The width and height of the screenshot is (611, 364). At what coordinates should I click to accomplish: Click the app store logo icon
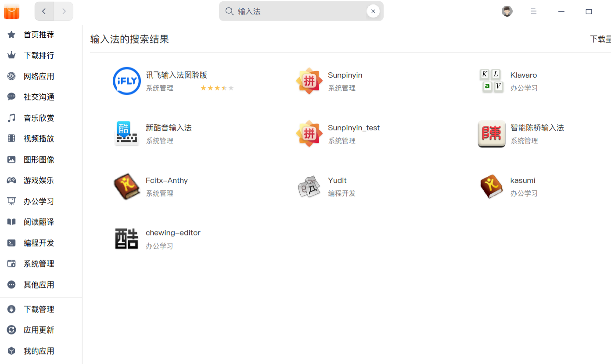click(12, 11)
